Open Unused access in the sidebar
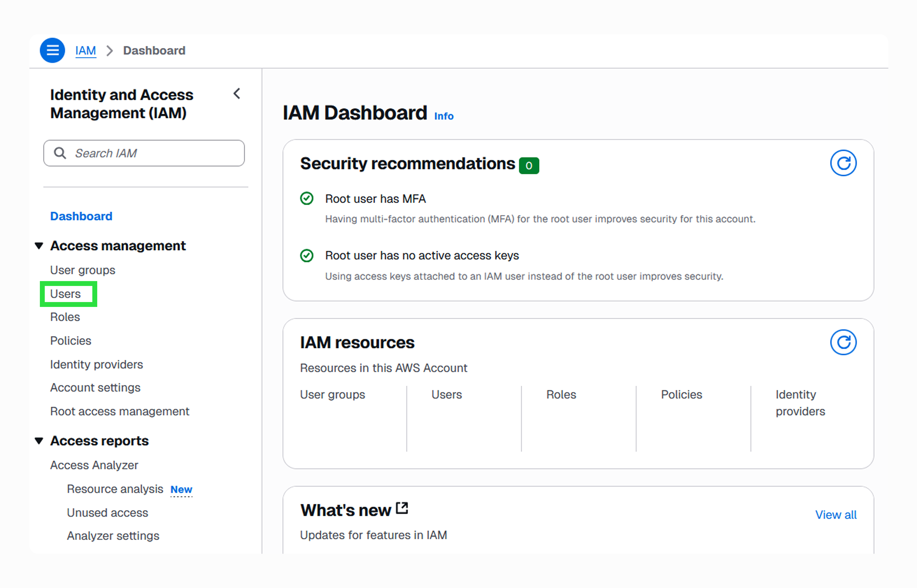 [107, 512]
